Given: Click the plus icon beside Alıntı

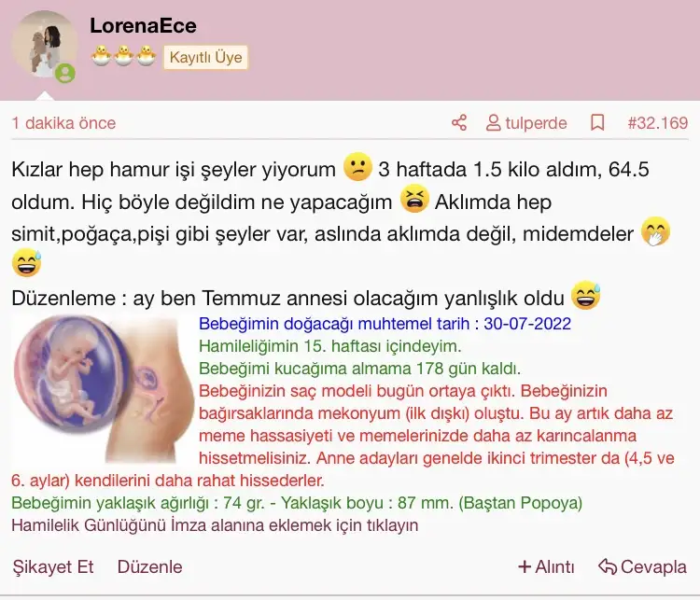Looking at the screenshot, I should point(525,566).
